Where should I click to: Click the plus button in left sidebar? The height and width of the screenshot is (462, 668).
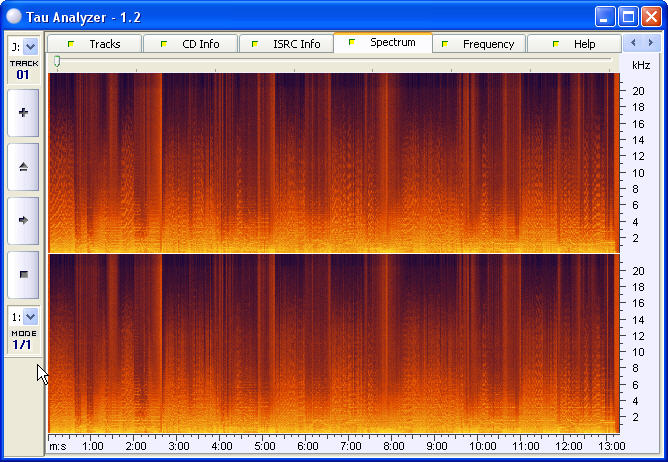24,113
